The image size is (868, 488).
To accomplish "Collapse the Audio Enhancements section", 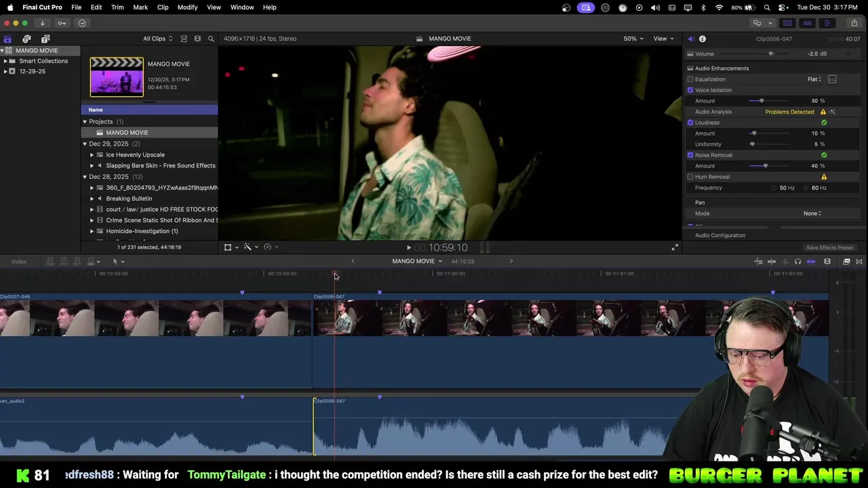I will (690, 68).
